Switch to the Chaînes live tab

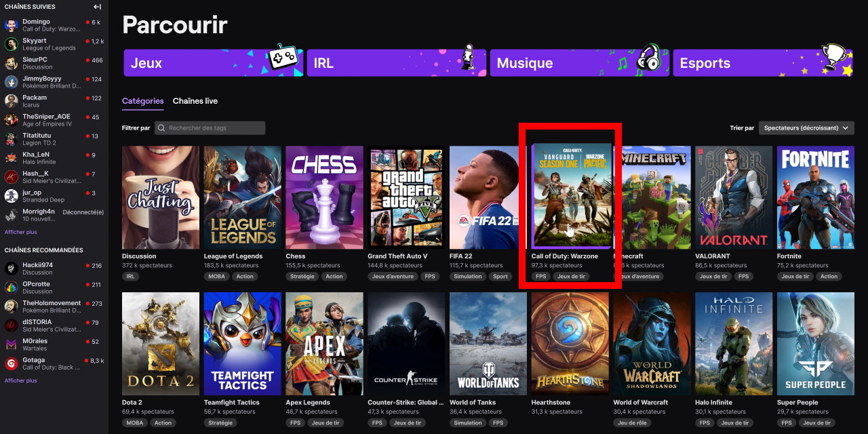195,101
